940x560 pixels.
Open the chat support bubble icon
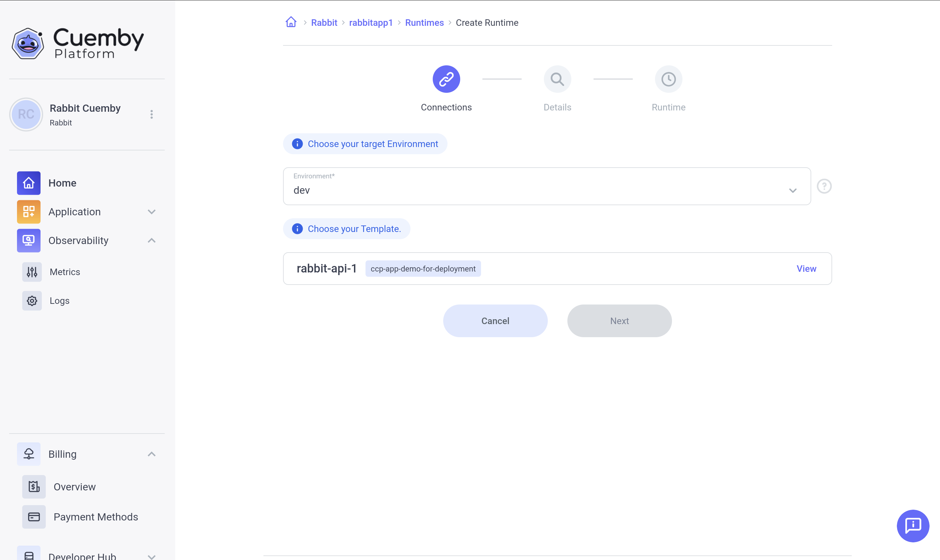point(913,525)
